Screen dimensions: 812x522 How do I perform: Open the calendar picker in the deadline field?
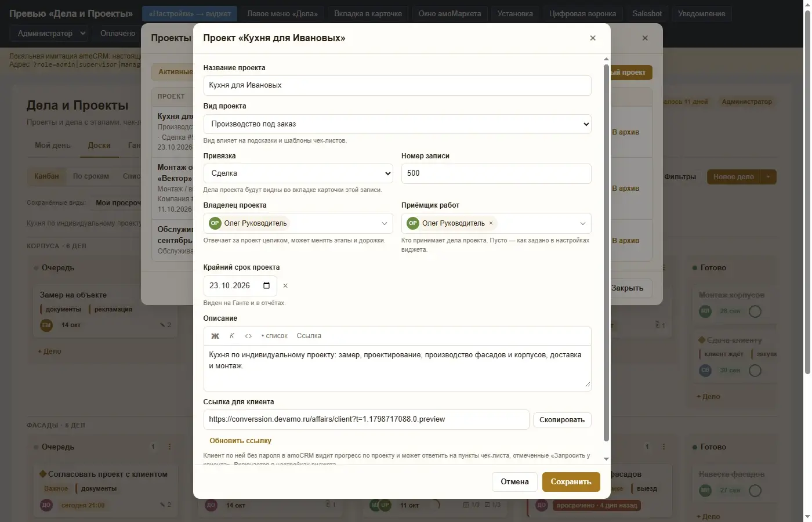tap(266, 285)
